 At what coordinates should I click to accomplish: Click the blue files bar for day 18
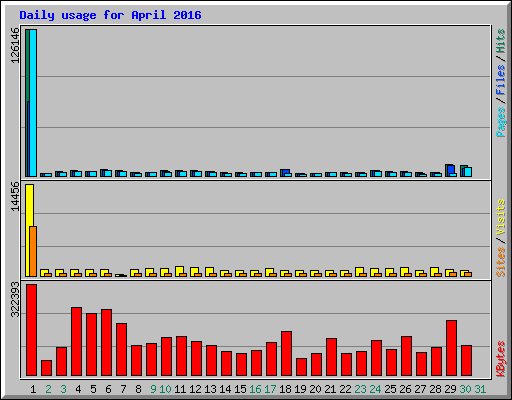click(x=286, y=171)
